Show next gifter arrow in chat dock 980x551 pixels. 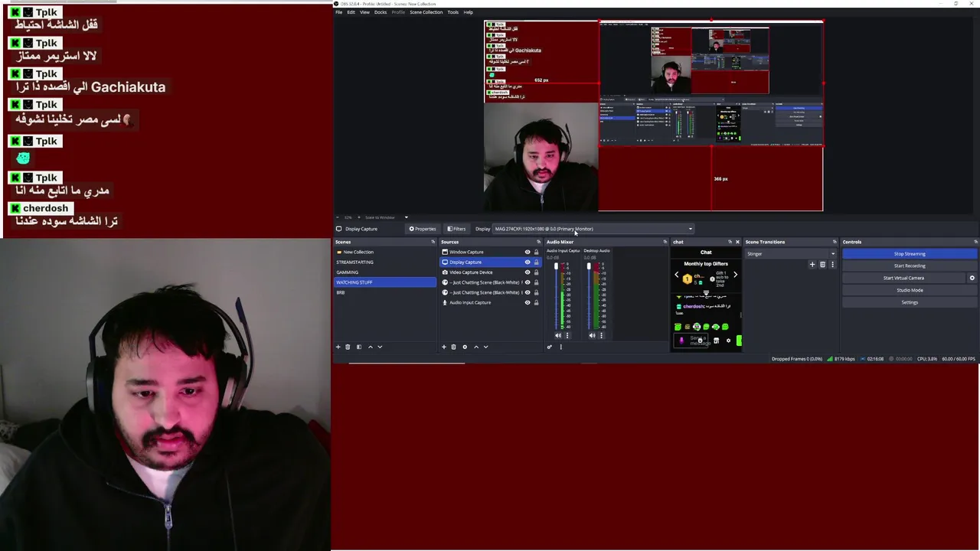[x=735, y=275]
